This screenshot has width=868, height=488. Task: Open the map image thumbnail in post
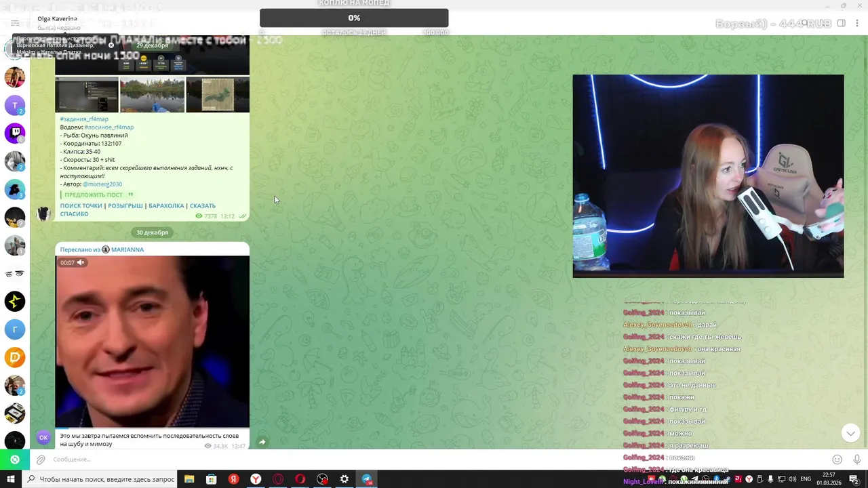(218, 95)
